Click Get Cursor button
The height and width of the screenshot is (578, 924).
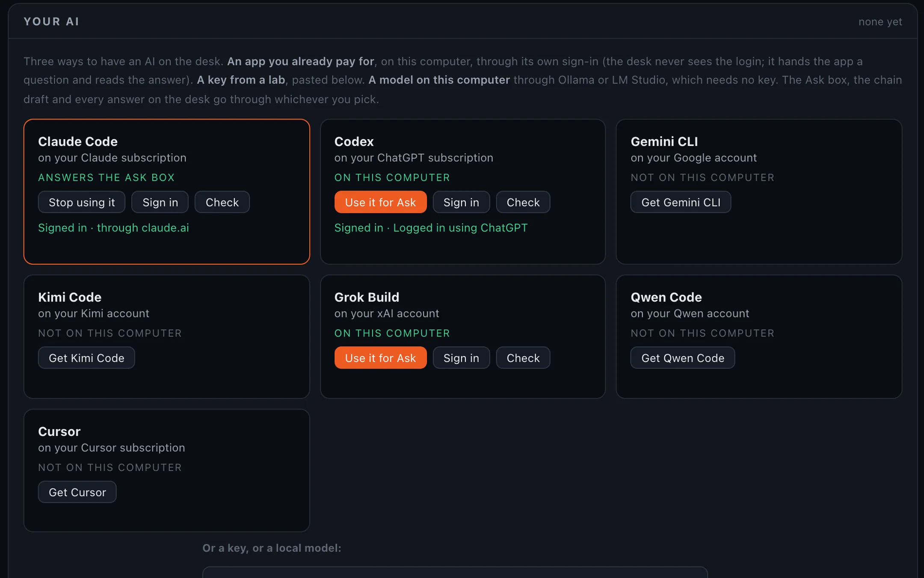tap(77, 492)
